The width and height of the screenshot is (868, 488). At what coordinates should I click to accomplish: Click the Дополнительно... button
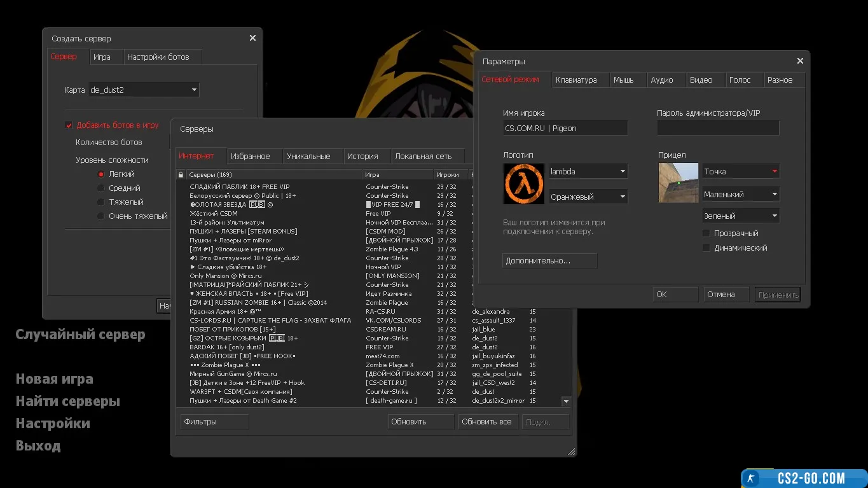pyautogui.click(x=549, y=261)
